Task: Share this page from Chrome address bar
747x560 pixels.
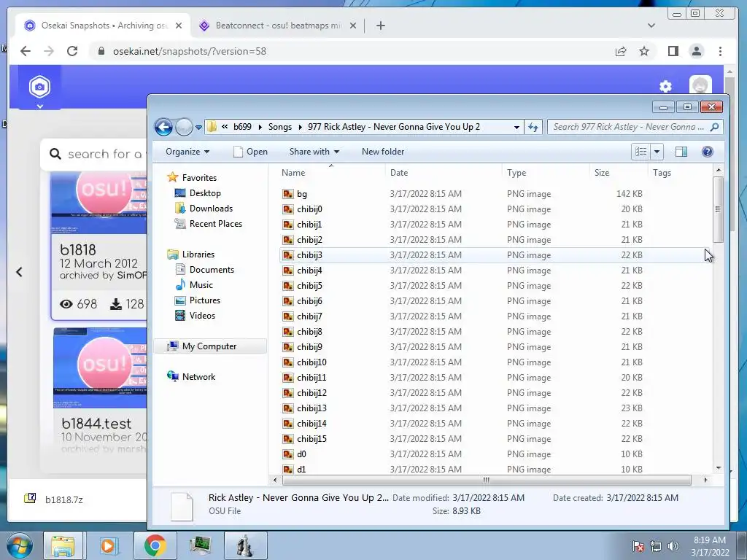Action: 620,51
